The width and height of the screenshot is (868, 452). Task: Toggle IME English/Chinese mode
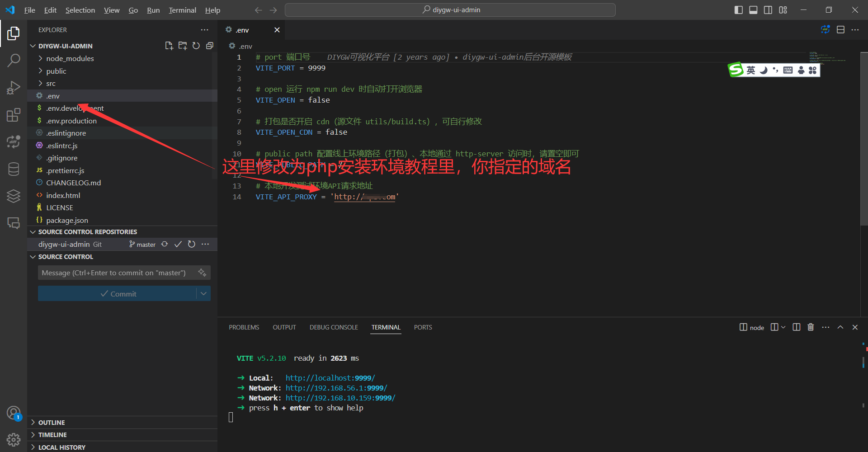pos(751,70)
